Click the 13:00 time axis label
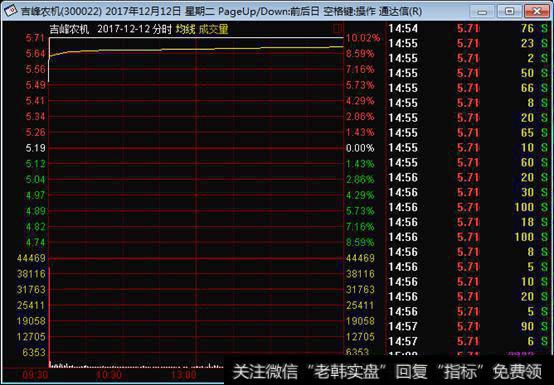The height and width of the screenshot is (385, 554). [183, 374]
